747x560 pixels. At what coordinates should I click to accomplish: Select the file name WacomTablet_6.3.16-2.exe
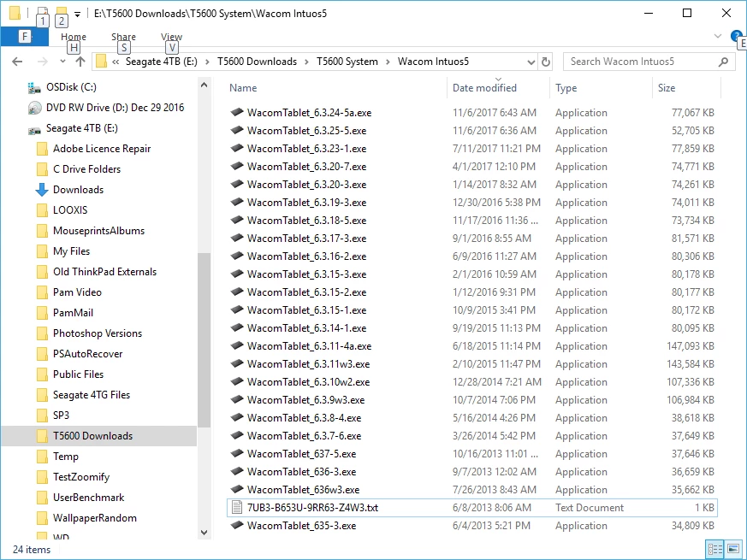(306, 256)
